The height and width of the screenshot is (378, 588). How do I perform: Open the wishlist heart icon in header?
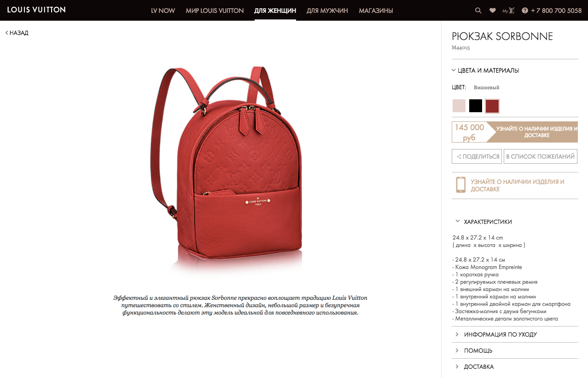493,10
